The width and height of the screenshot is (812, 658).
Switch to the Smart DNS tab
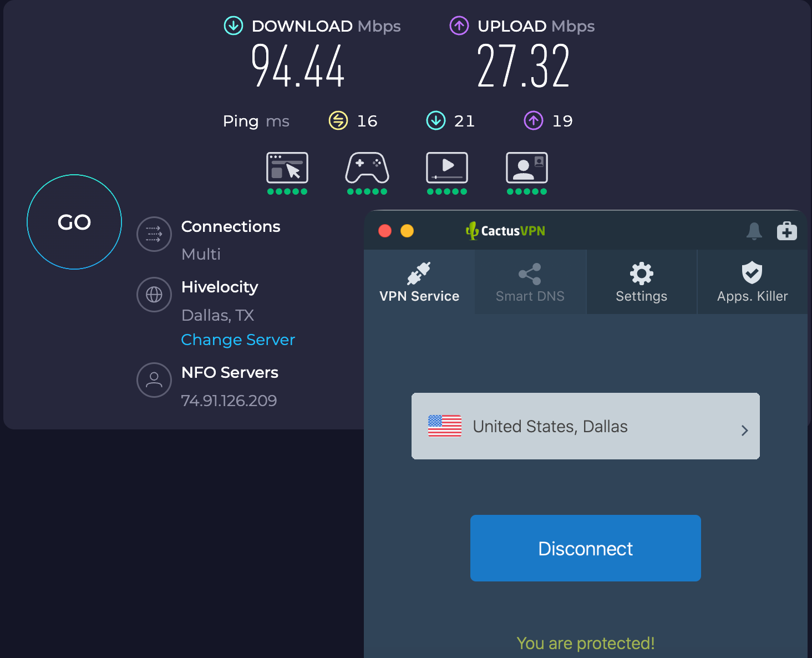click(x=530, y=282)
